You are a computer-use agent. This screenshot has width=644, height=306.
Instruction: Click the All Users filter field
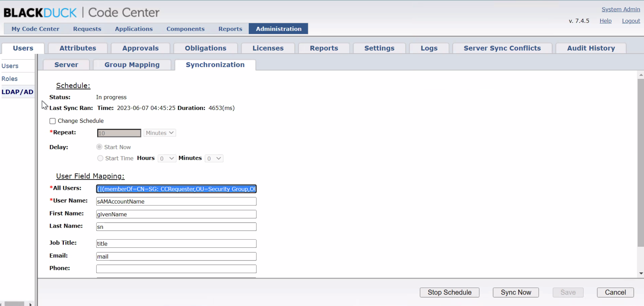(176, 189)
